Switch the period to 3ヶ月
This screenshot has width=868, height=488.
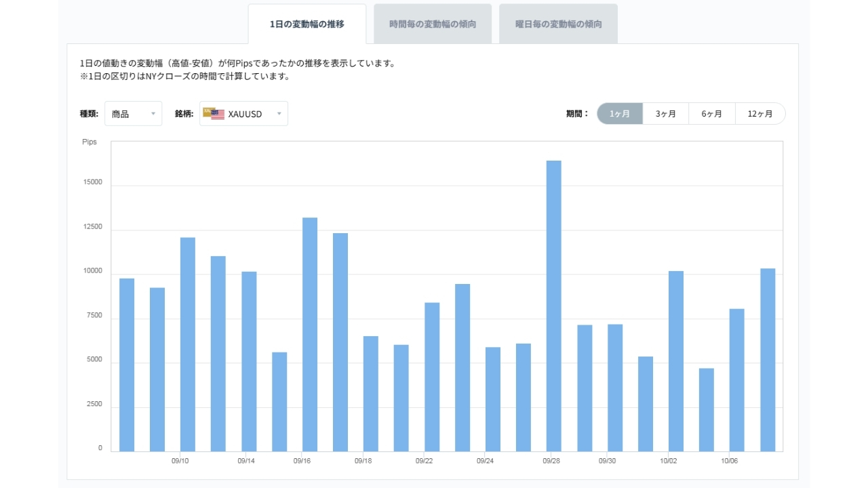coord(666,114)
